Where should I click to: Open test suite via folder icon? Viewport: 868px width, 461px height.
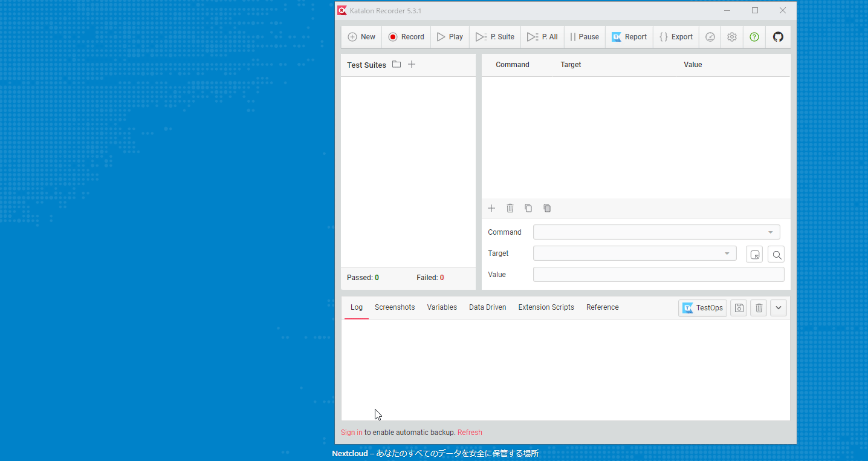[397, 64]
